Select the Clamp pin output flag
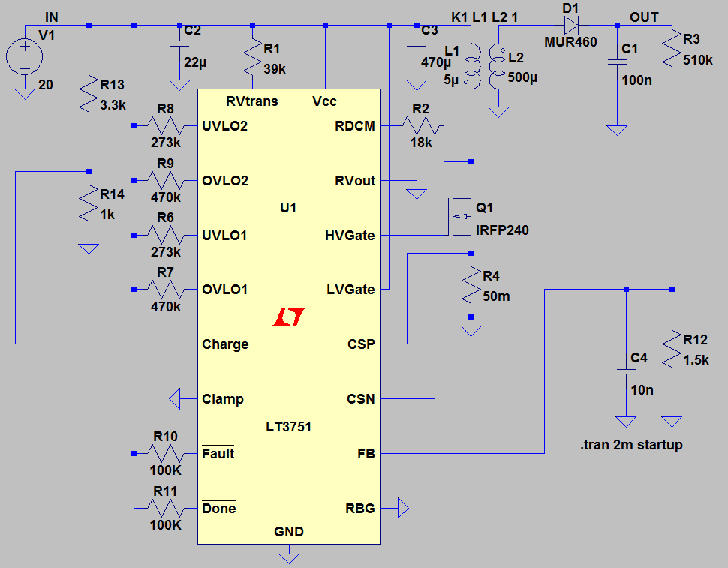 tap(175, 398)
